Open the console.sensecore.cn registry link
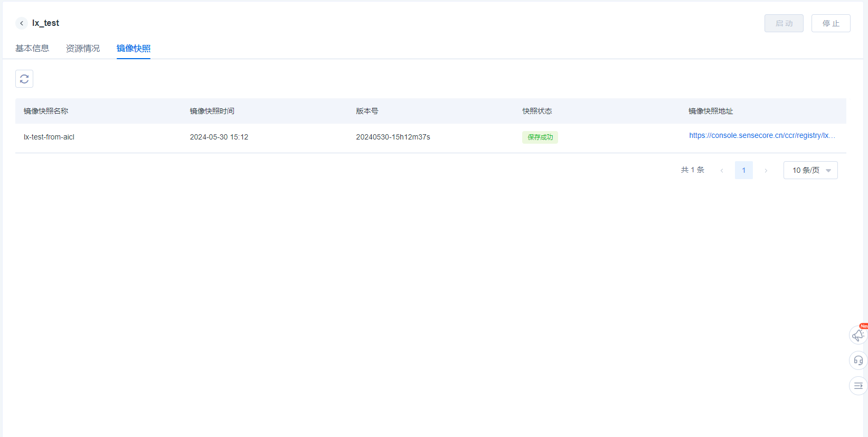Viewport: 868px width, 437px height. (x=762, y=136)
